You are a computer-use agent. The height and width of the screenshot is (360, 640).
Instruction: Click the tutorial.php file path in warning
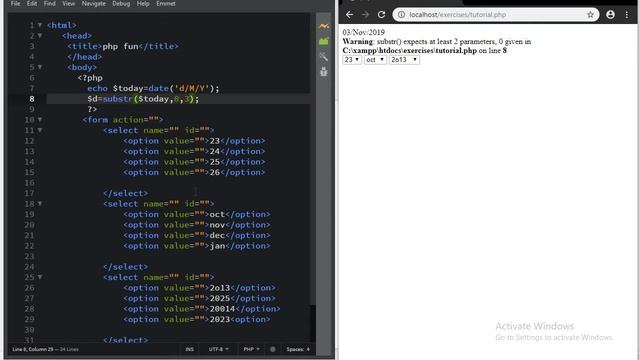click(x=409, y=51)
